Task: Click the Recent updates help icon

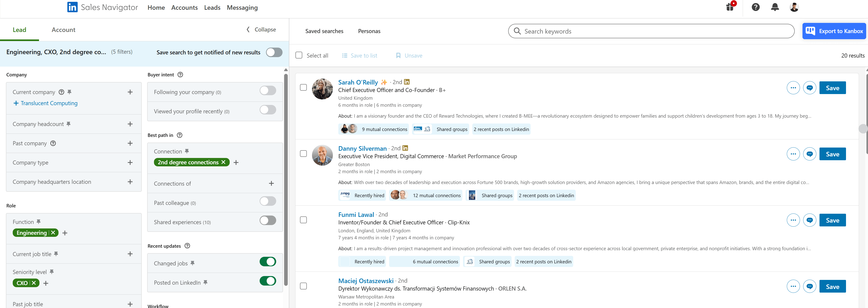Action: click(187, 246)
